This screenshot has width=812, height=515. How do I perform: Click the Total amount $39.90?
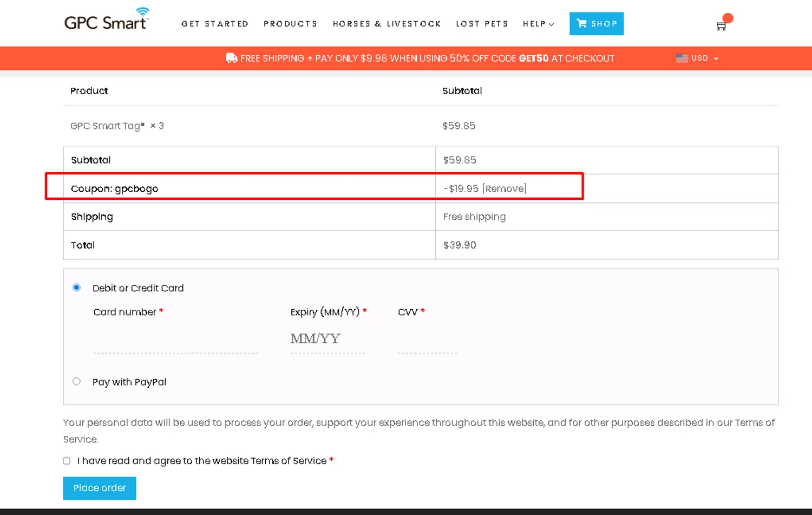coord(460,245)
